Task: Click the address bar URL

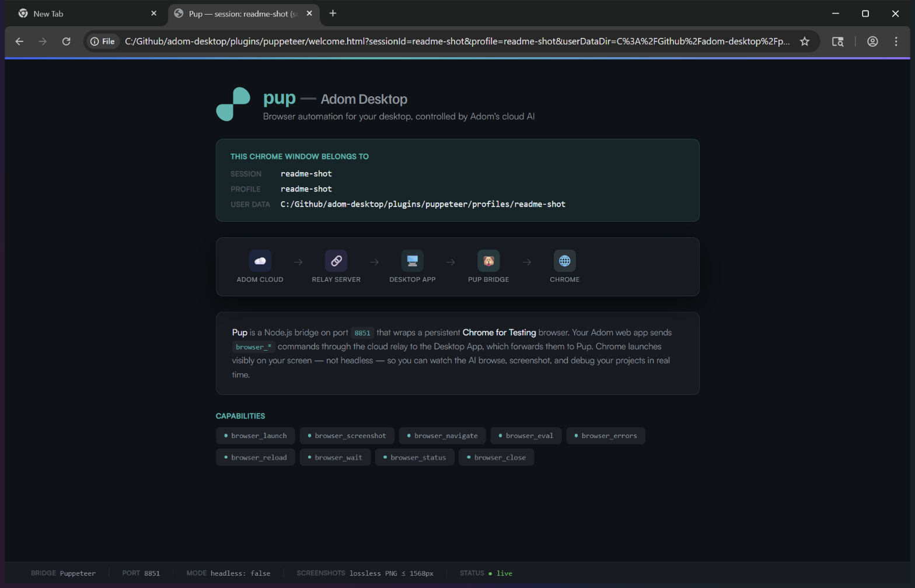Action: [x=457, y=41]
